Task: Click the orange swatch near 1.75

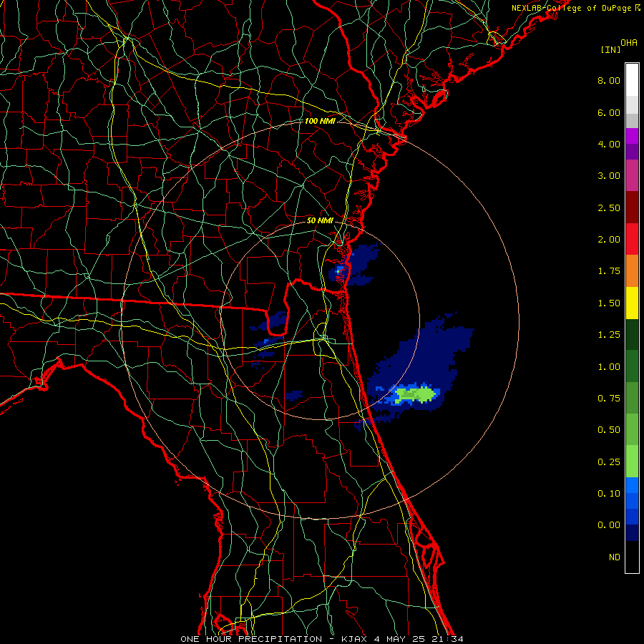Action: click(x=632, y=270)
